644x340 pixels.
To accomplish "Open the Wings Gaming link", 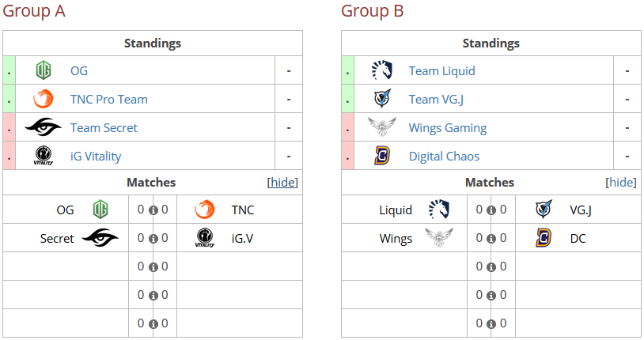I will [x=448, y=128].
